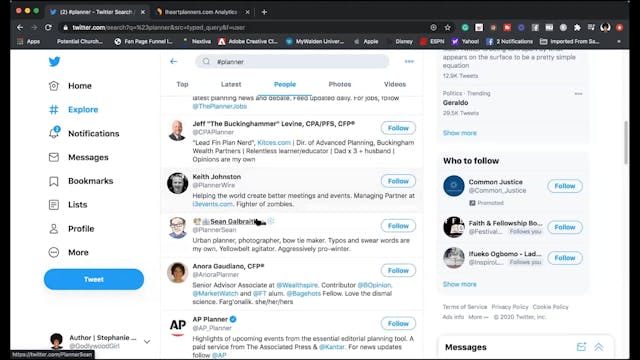Screen dimensions: 640x360
Task: Open AP Planner avatar
Action: 178,326
